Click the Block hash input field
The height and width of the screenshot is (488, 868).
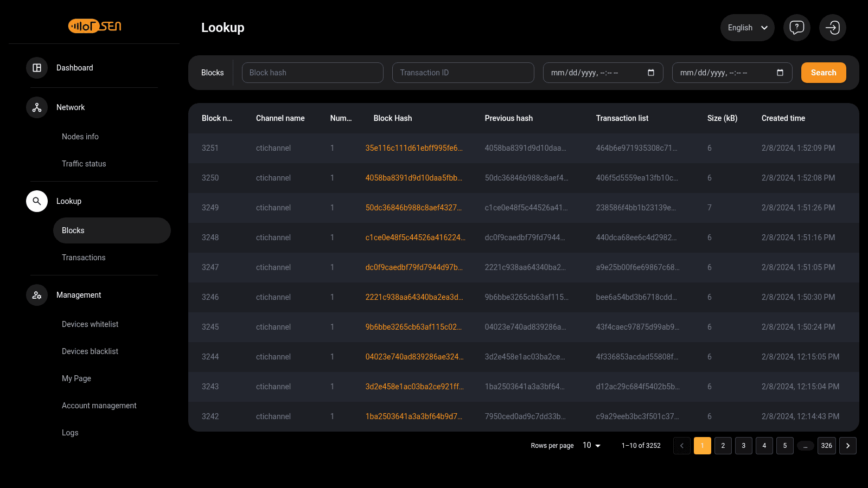[312, 73]
